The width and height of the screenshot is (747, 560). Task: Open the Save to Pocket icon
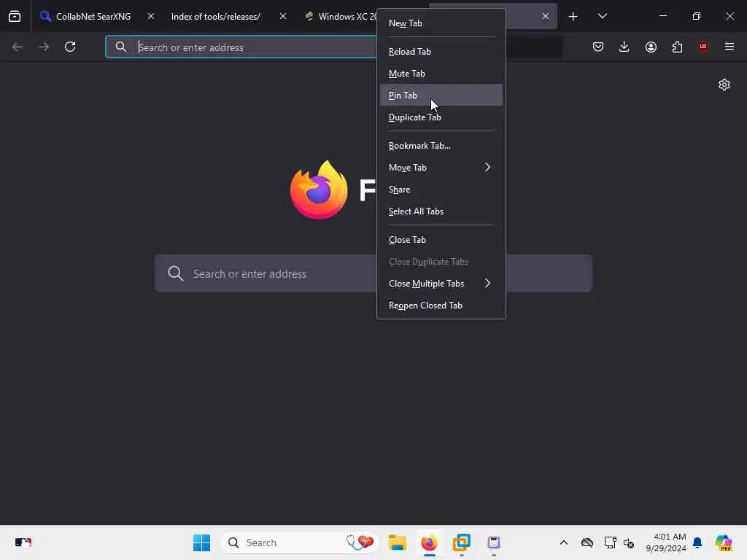pyautogui.click(x=598, y=47)
